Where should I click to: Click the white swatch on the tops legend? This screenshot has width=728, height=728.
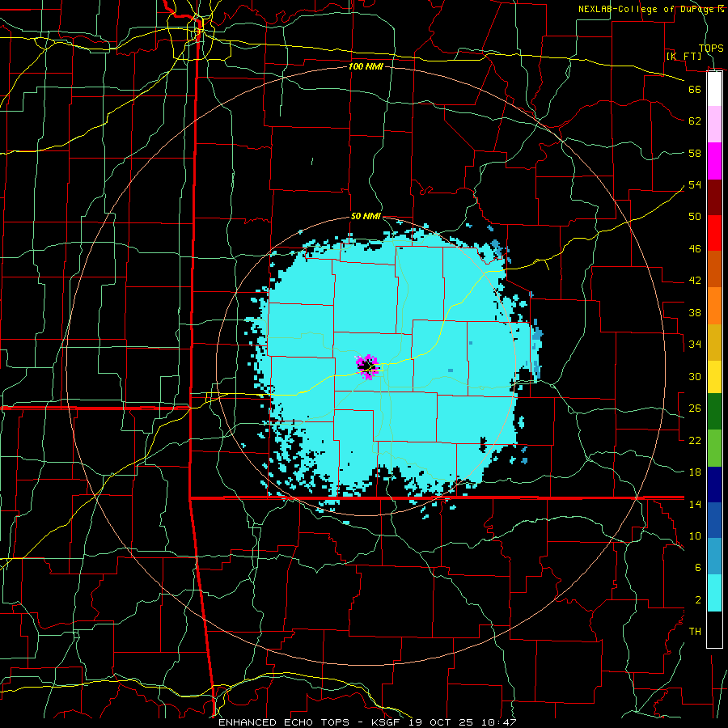click(x=714, y=89)
